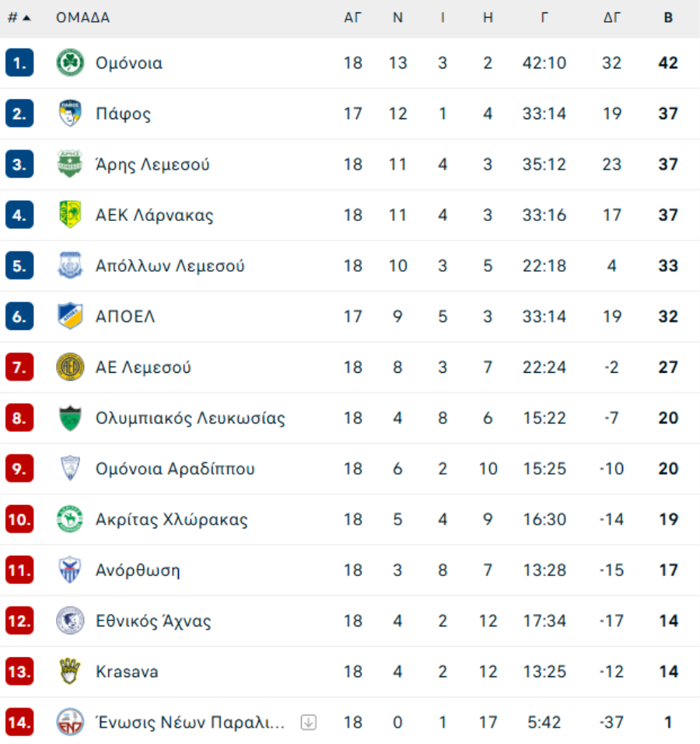
Task: Click the red rank 14 badge
Action: [x=19, y=722]
